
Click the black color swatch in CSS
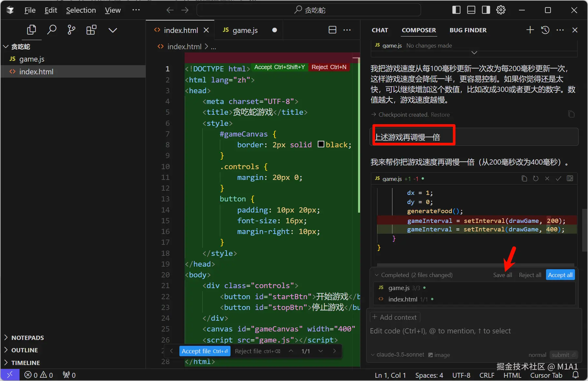click(321, 144)
